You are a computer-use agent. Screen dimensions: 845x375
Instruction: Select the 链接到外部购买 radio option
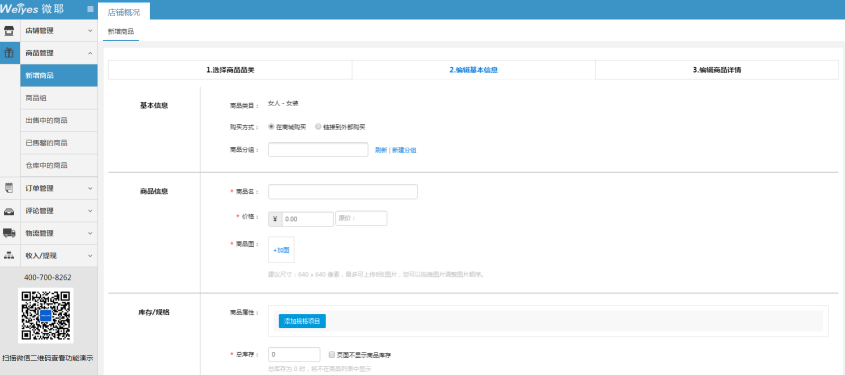(318, 127)
